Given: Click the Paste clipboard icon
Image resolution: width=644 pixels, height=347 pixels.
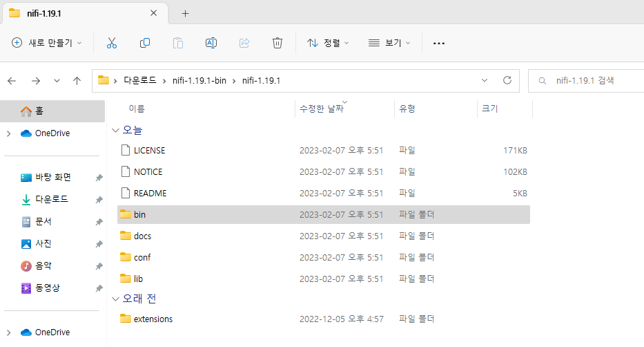Looking at the screenshot, I should [178, 43].
